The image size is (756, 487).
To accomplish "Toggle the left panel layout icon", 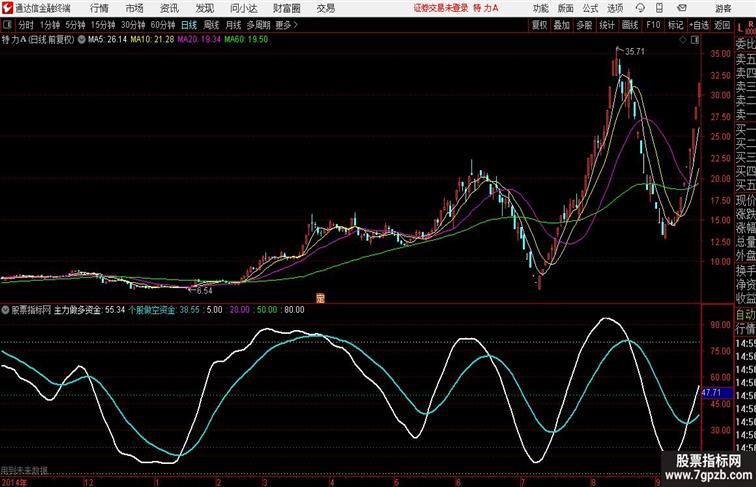I will point(7,25).
